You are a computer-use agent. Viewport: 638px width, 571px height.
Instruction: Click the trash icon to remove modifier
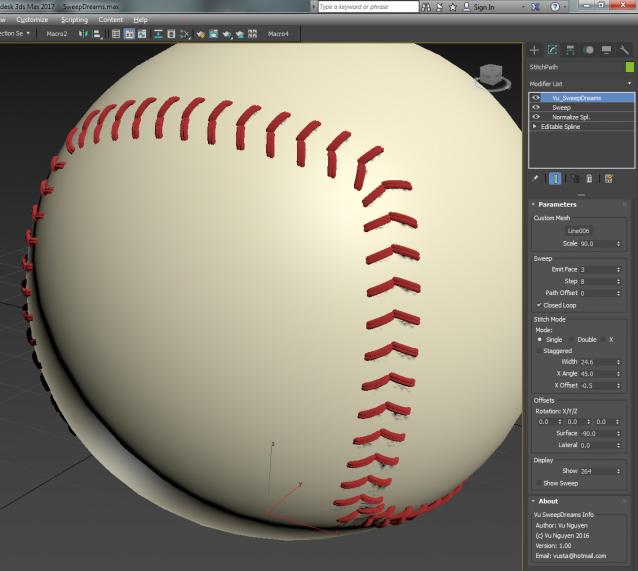tap(589, 178)
